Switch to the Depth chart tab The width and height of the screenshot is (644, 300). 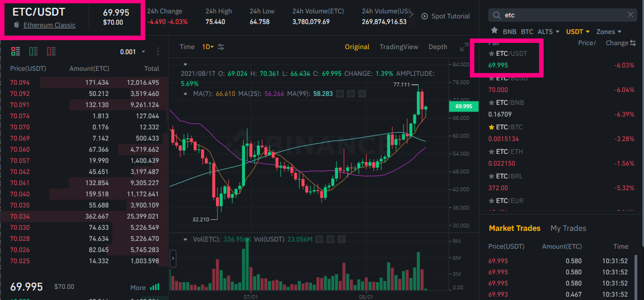(438, 47)
